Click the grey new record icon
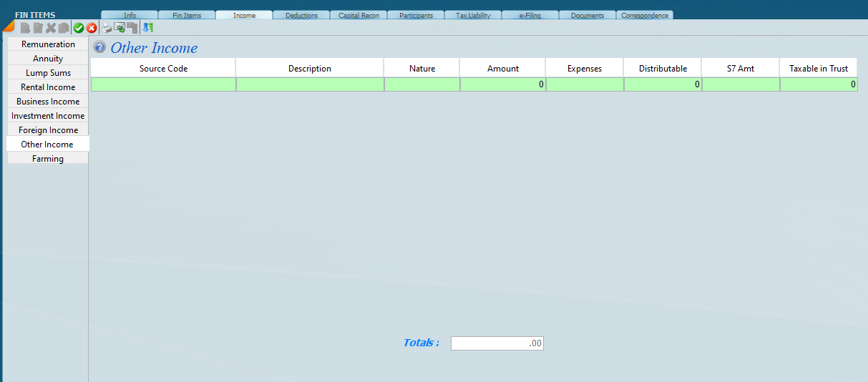The image size is (868, 382). [x=25, y=28]
